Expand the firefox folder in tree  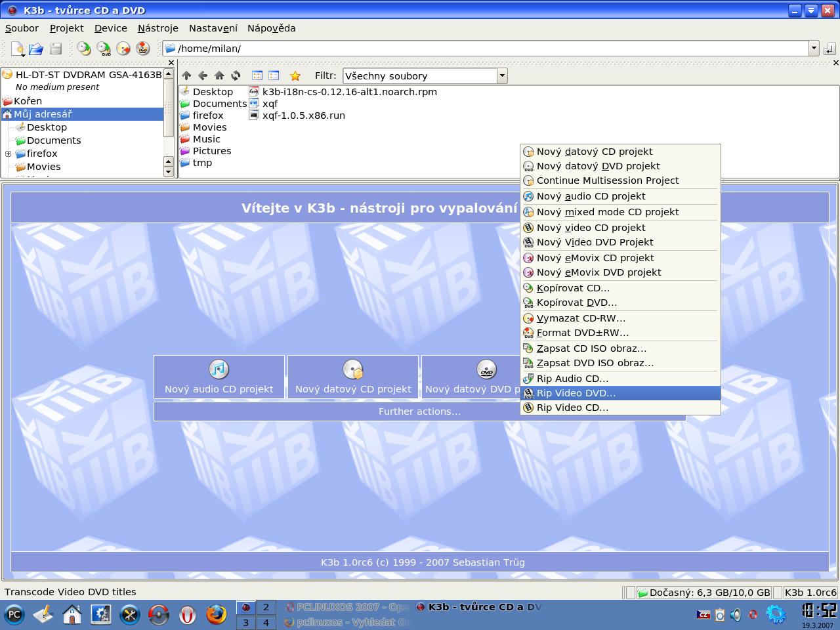[9, 154]
